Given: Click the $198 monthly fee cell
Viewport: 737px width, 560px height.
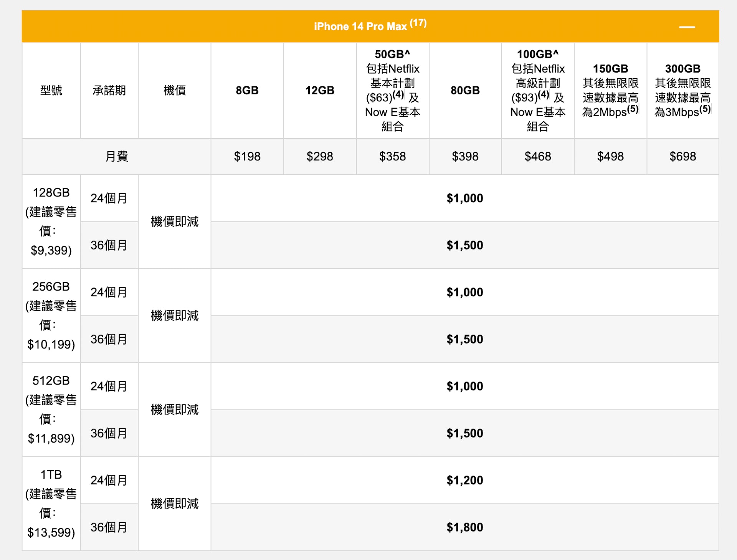Looking at the screenshot, I should pyautogui.click(x=247, y=157).
